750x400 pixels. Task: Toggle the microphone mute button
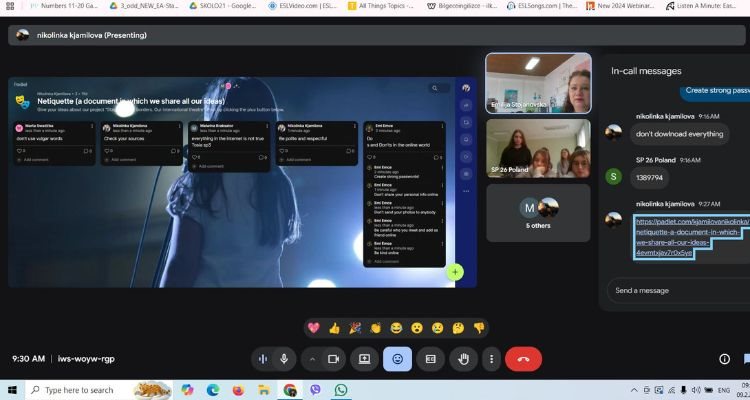click(285, 358)
